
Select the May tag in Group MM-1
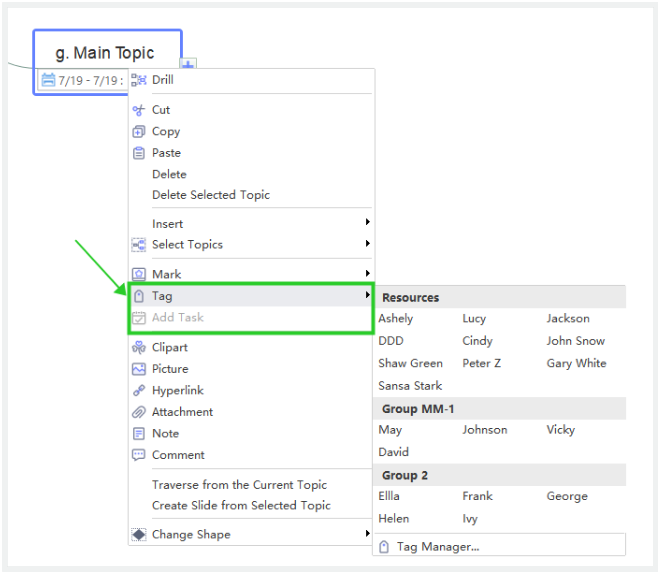pos(390,430)
